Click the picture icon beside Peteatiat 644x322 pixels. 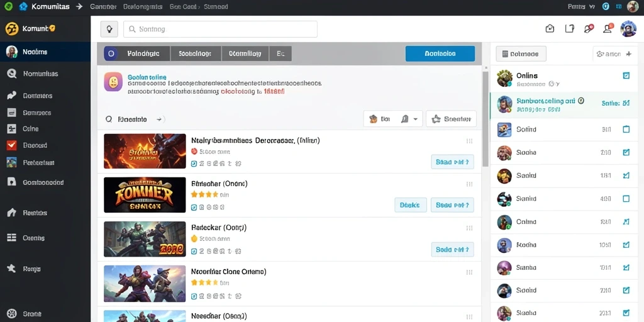[11, 163]
